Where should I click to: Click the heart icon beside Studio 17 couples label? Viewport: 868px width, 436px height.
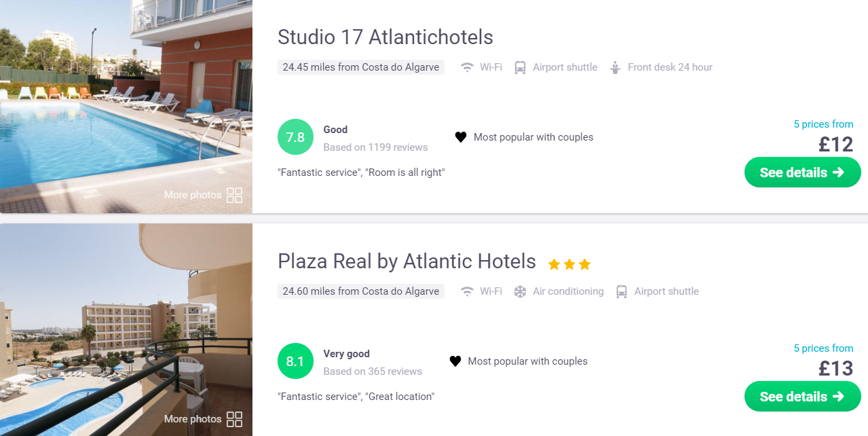coord(461,137)
